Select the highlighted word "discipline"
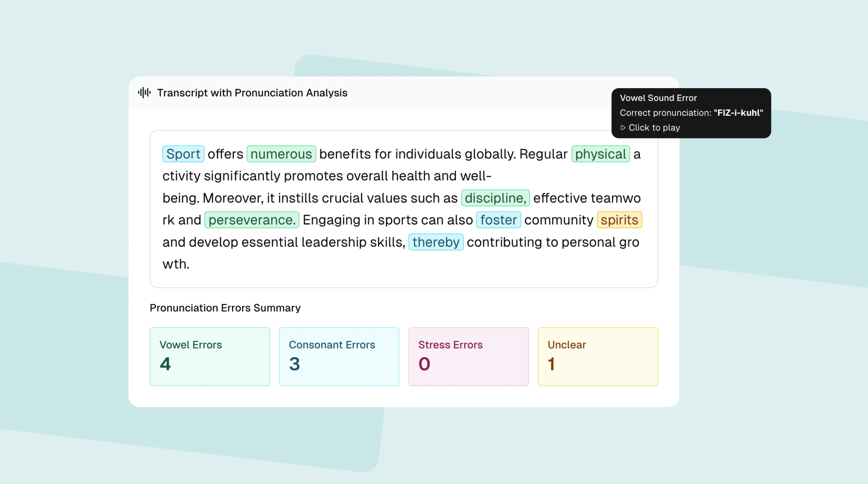 [495, 198]
